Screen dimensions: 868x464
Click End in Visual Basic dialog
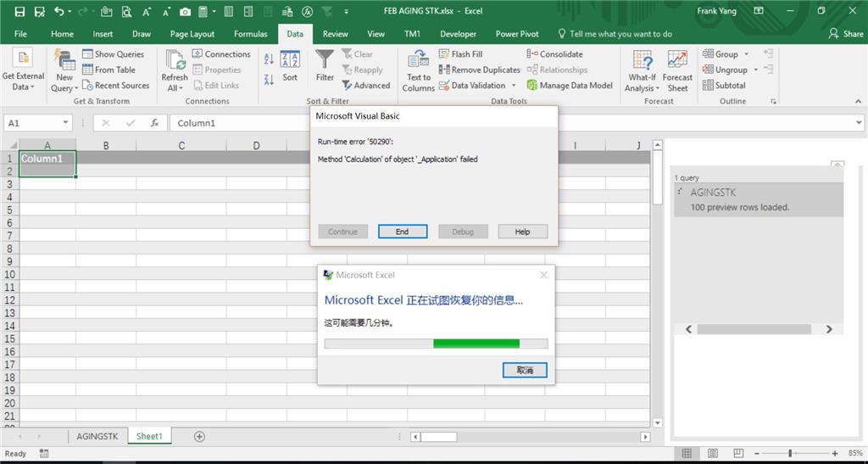click(x=403, y=232)
